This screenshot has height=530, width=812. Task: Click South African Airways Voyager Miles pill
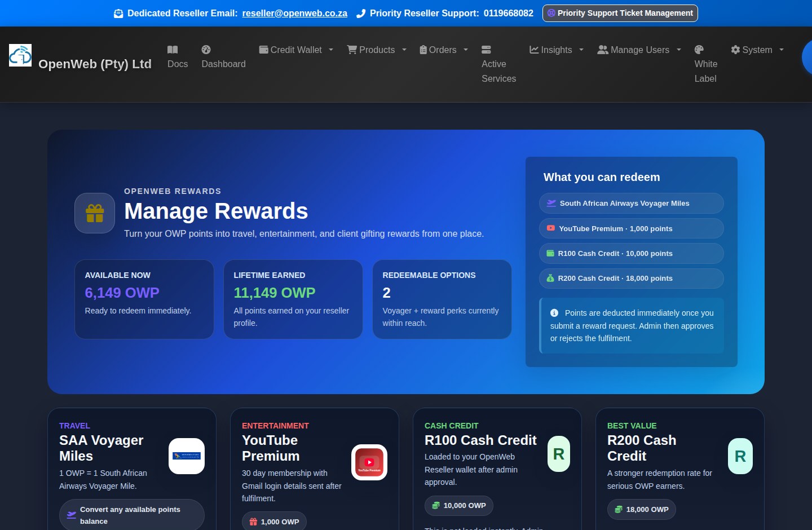(632, 204)
